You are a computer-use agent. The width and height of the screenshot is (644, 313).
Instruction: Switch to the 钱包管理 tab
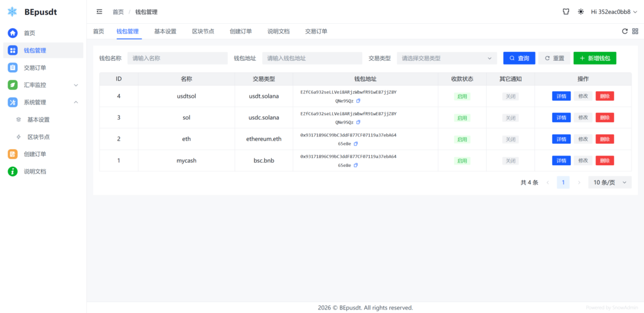[128, 31]
